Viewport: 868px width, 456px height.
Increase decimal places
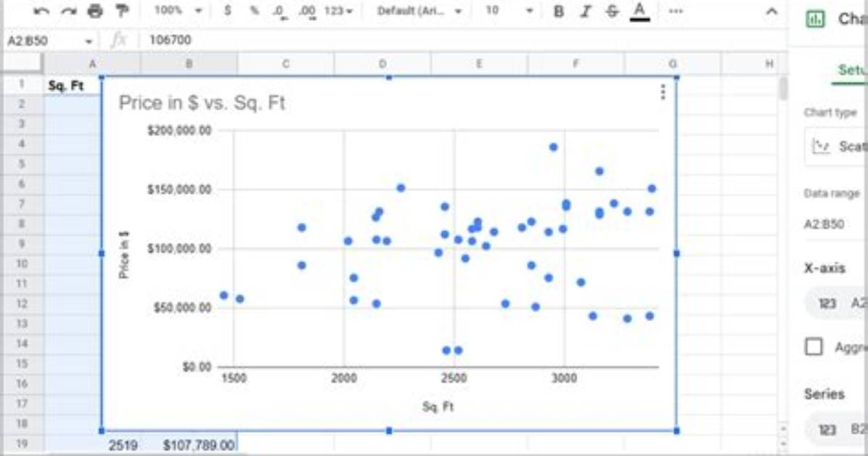[307, 11]
